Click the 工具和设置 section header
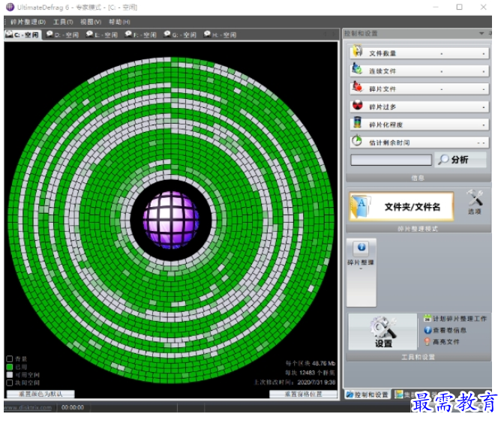 [x=418, y=357]
